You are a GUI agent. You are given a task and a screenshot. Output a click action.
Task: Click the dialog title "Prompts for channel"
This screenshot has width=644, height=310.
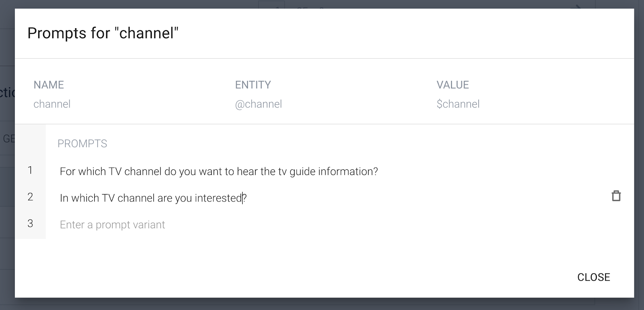click(103, 34)
